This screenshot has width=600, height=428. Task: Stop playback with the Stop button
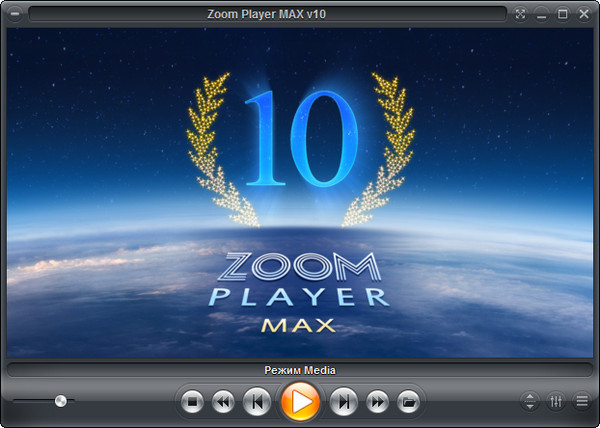[193, 402]
